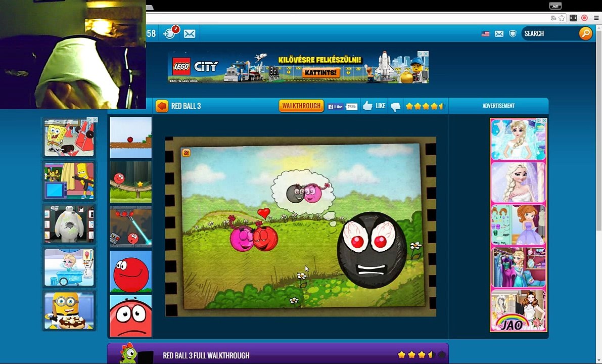Click the RED BALL 3 FULL WALKTHROUGH heading
Image resolution: width=602 pixels, height=364 pixels.
[x=206, y=355]
